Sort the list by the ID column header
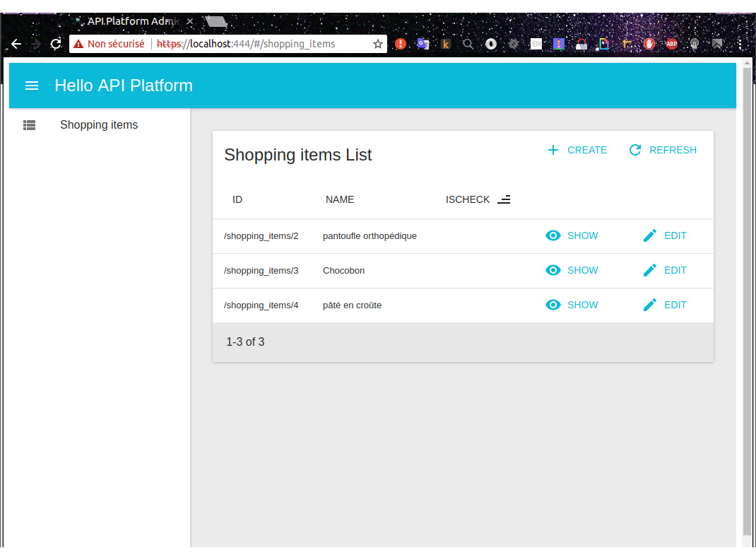 click(237, 199)
